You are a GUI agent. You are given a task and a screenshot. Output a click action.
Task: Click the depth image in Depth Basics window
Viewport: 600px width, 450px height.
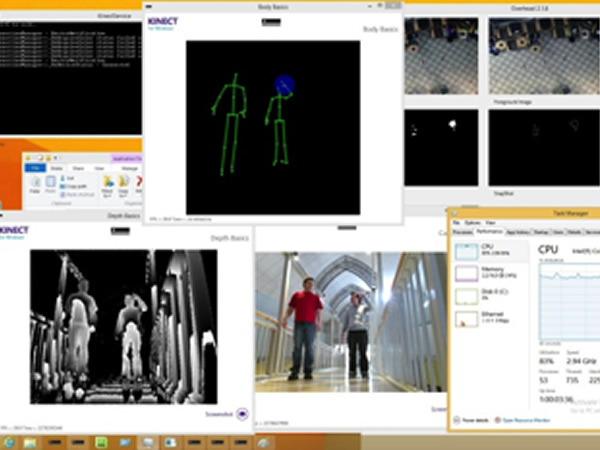(x=124, y=327)
